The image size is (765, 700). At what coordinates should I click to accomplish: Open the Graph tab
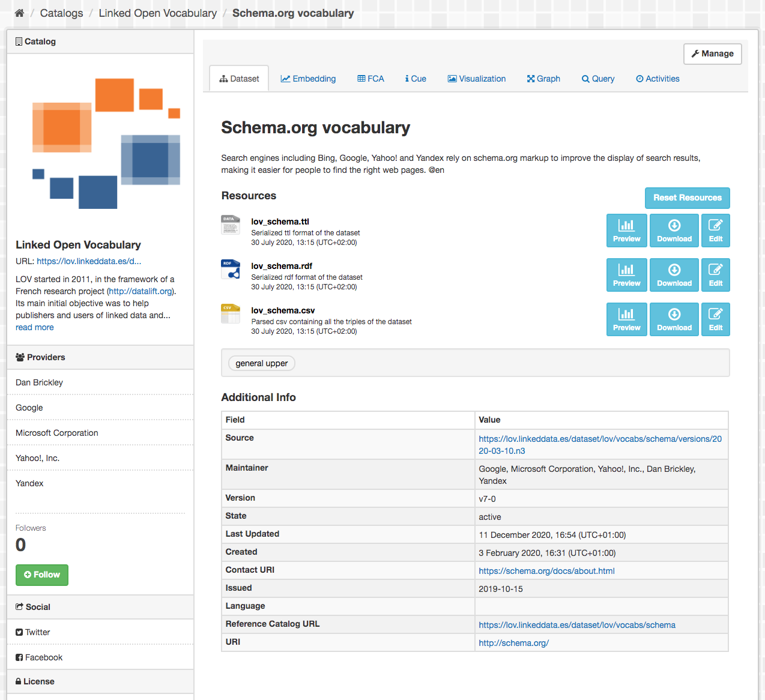543,79
